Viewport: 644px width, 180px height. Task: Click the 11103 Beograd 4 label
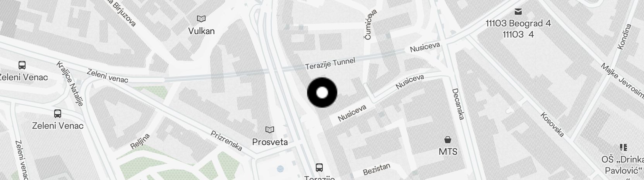point(518,23)
